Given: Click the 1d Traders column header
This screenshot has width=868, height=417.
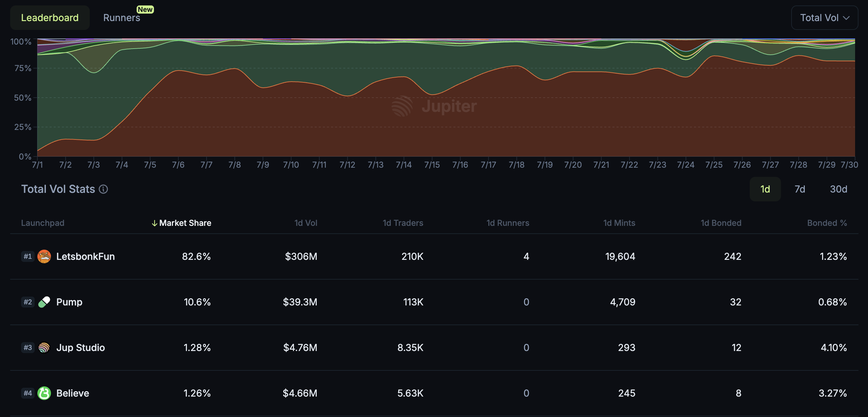Looking at the screenshot, I should tap(402, 223).
